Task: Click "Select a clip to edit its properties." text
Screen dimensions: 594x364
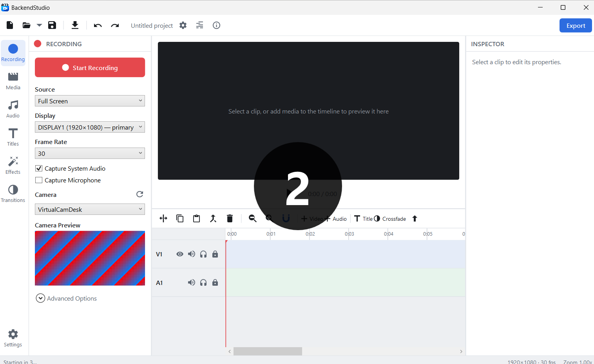Action: [516, 62]
